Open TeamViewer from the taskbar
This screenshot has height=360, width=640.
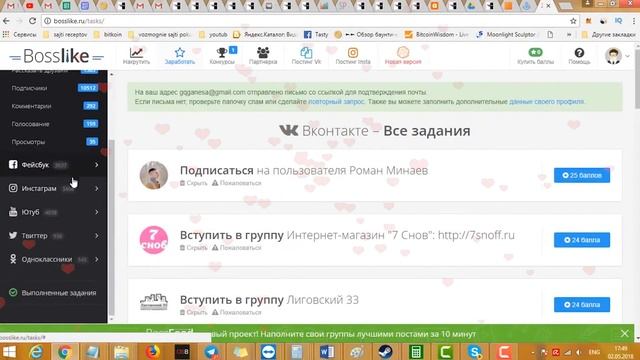click(268, 352)
